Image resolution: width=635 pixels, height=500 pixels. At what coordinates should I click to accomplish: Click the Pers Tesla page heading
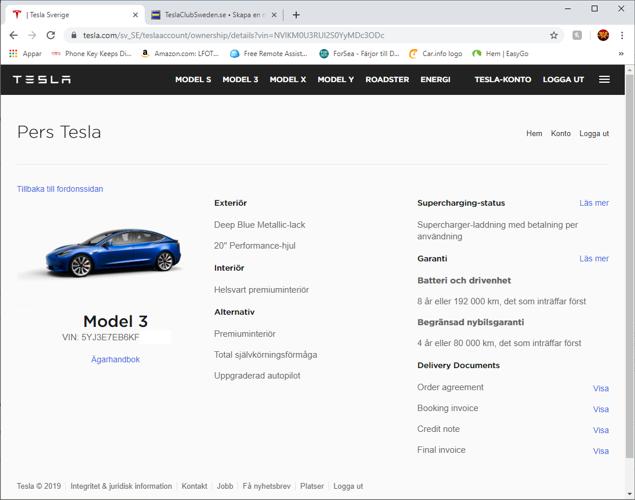(x=59, y=132)
